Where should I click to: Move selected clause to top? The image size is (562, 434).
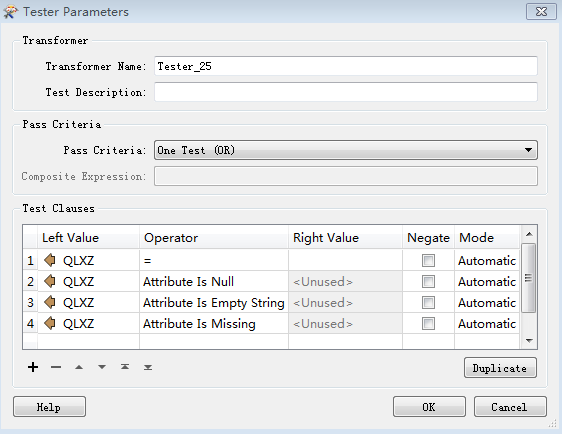point(125,367)
